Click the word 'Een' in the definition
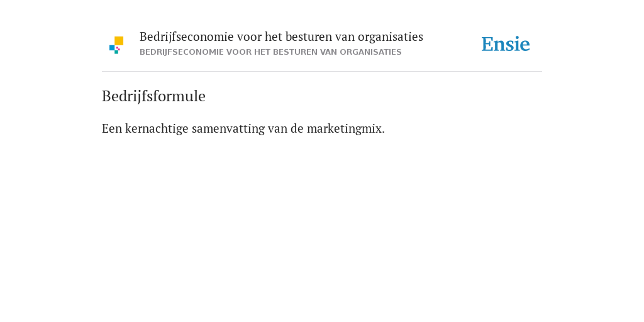The width and height of the screenshot is (644, 322). click(112, 128)
